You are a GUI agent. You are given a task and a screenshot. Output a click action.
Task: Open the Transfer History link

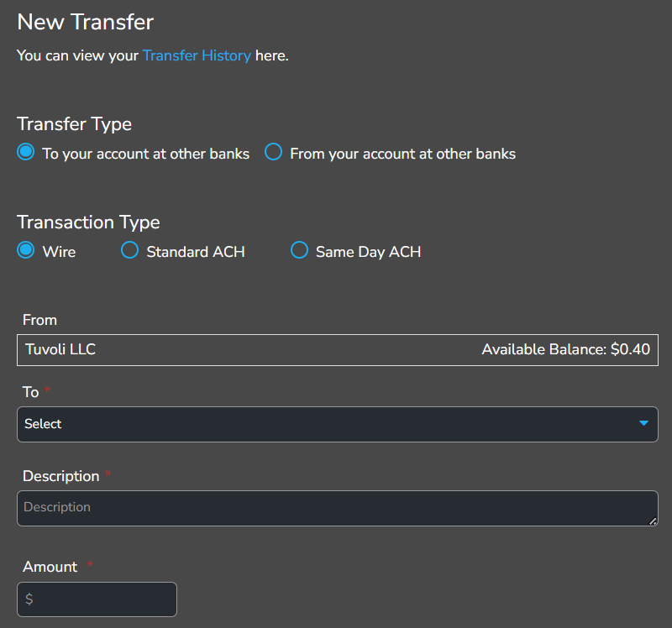coord(197,56)
